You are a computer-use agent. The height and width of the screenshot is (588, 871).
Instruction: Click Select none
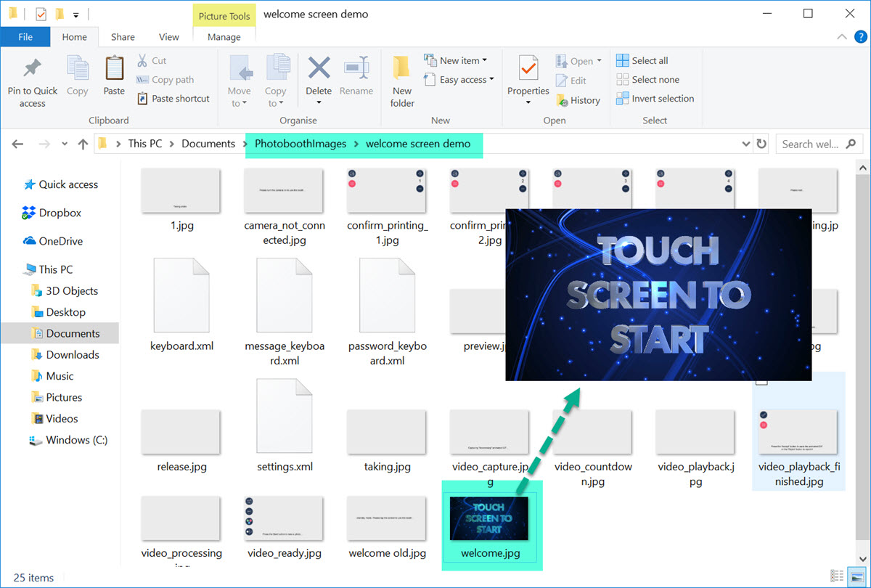[x=648, y=80]
